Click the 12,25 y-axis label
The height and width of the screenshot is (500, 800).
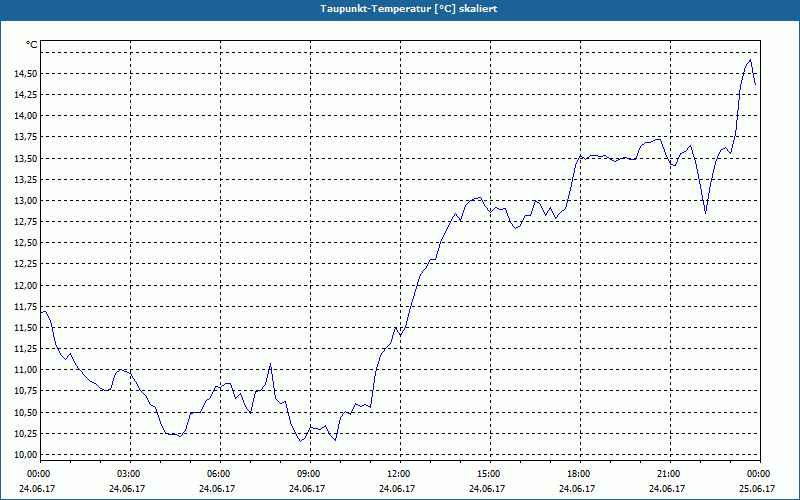26,264
